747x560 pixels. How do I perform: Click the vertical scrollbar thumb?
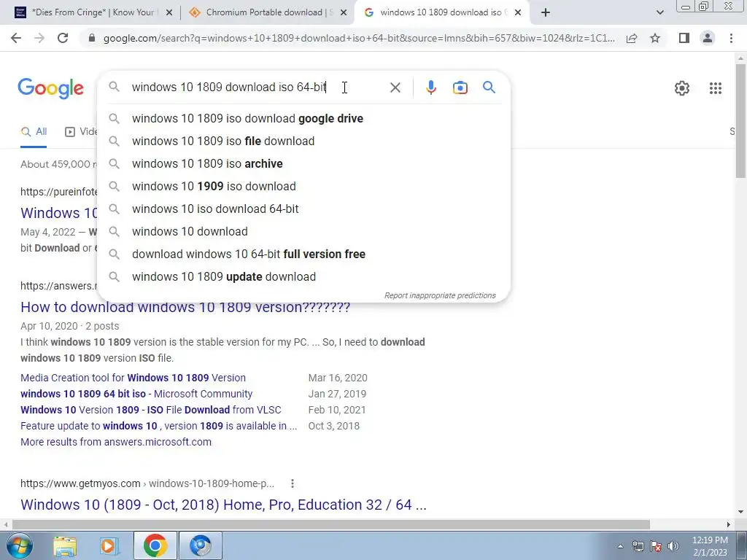click(x=740, y=120)
